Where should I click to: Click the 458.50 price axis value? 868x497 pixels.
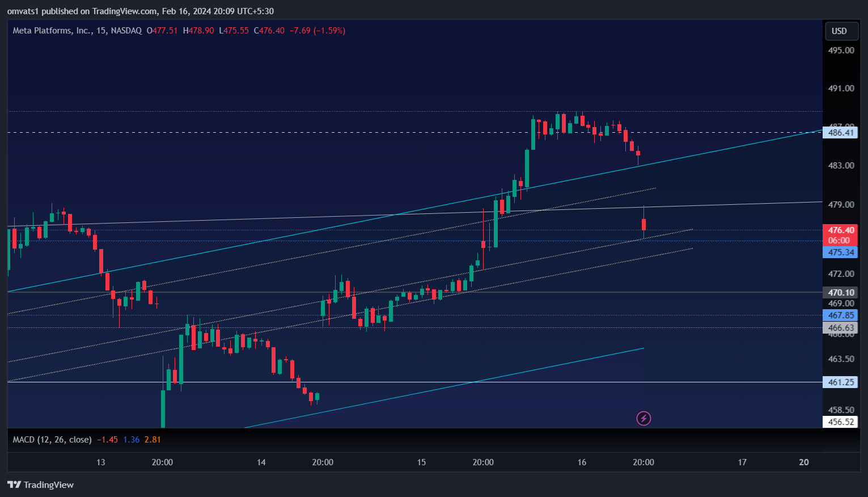pyautogui.click(x=841, y=410)
